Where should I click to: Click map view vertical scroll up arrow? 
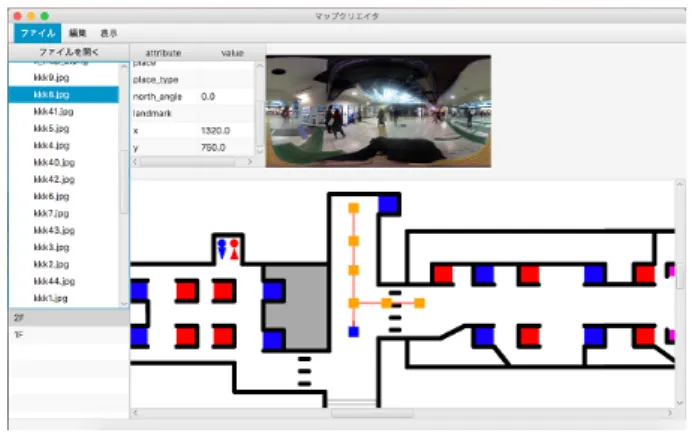(680, 184)
